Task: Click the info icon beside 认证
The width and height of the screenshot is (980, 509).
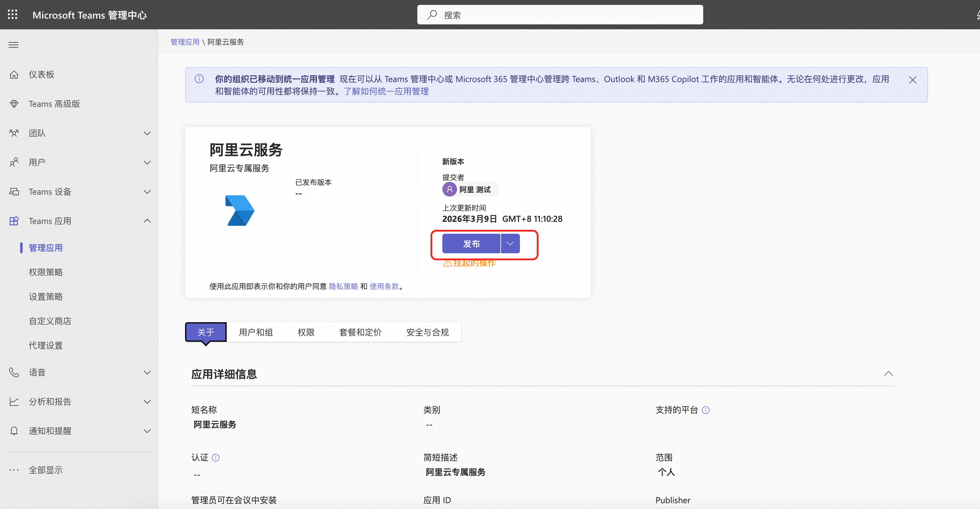Action: click(216, 457)
